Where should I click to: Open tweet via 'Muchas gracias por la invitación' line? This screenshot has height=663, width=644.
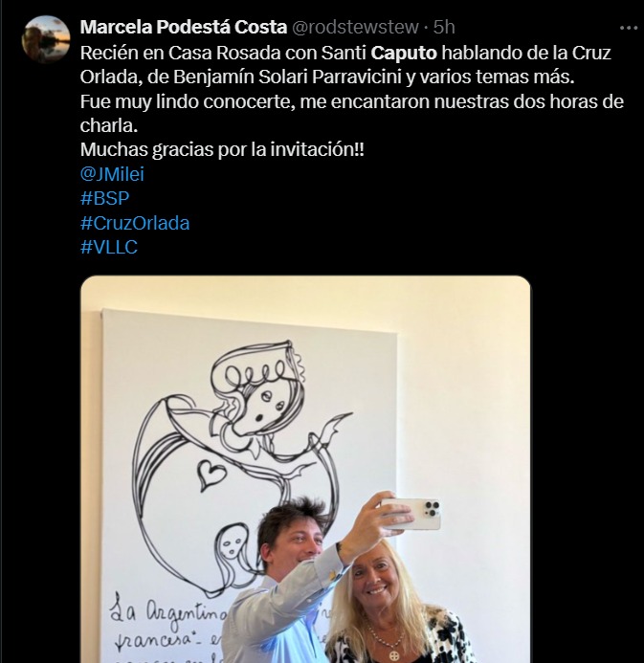point(222,149)
